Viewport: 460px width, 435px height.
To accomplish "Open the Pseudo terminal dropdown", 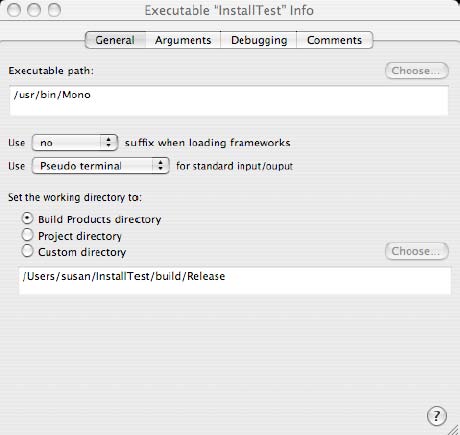I will pyautogui.click(x=100, y=166).
